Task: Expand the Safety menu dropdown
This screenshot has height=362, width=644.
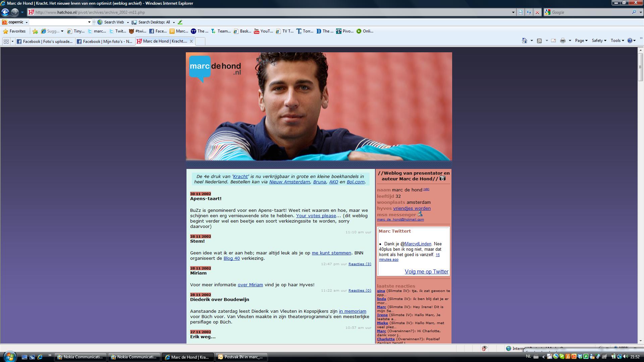Action: click(599, 41)
